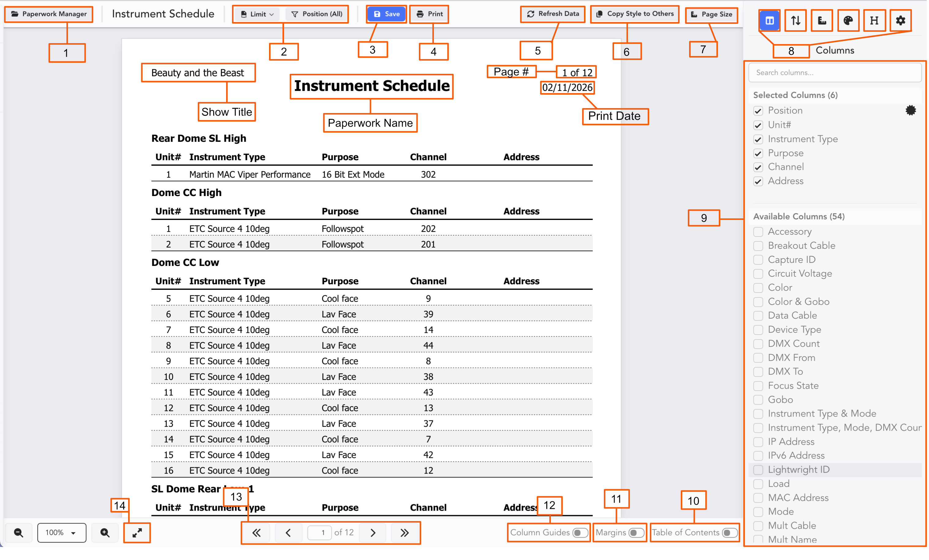The image size is (929, 560).
Task: Click the fullscreen expand arrows icon
Action: (x=137, y=532)
